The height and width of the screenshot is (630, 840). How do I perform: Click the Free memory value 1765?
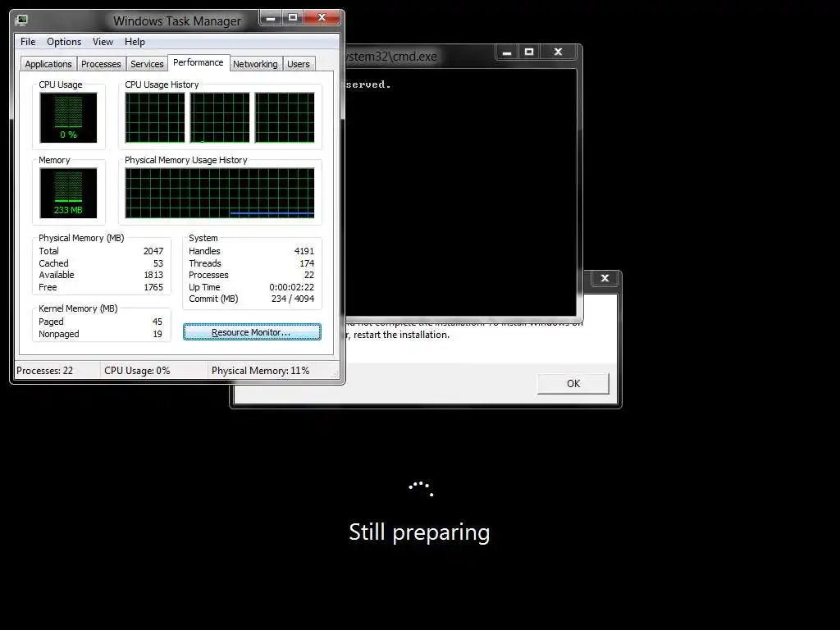pyautogui.click(x=153, y=287)
